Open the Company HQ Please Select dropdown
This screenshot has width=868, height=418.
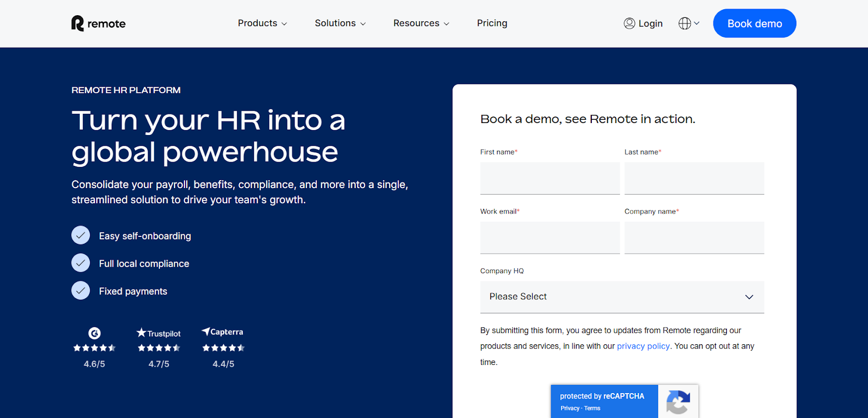click(622, 297)
